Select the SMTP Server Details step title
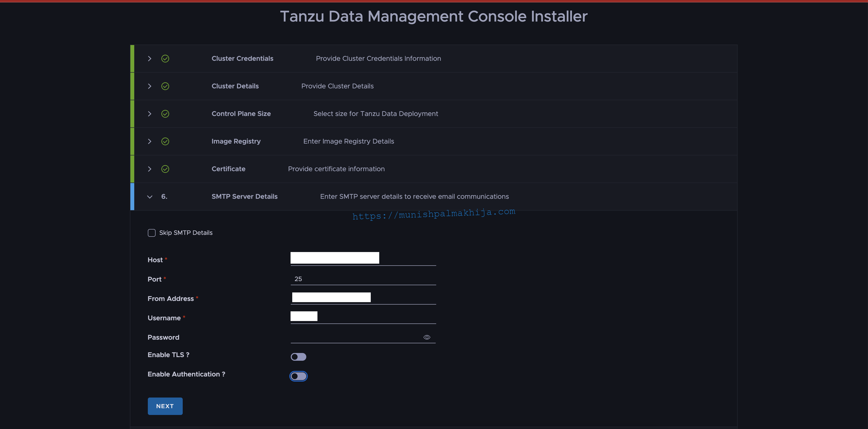The image size is (868, 429). 245,197
